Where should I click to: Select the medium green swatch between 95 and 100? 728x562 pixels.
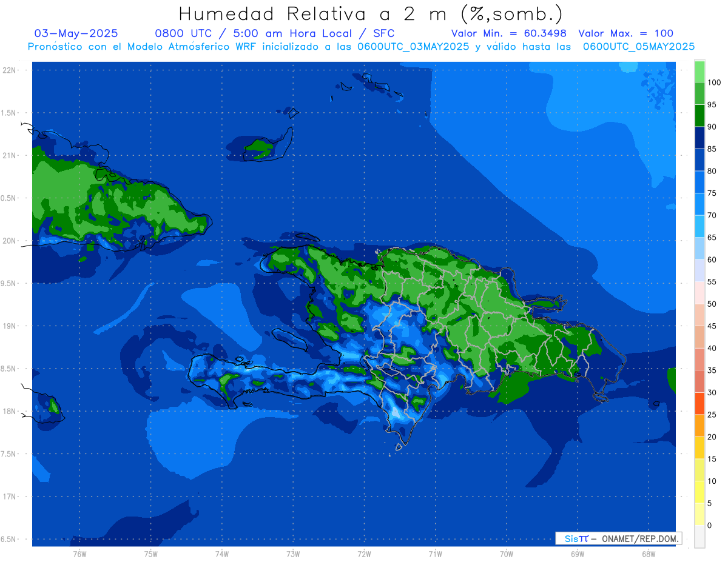[x=699, y=94]
